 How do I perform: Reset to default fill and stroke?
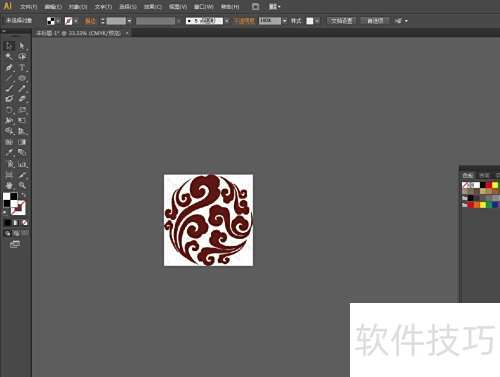click(5, 212)
